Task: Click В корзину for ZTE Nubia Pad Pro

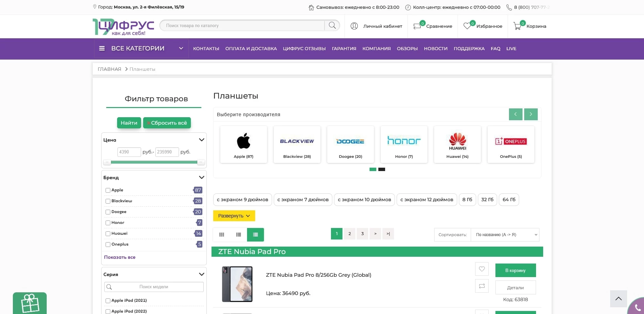Action: click(x=515, y=270)
